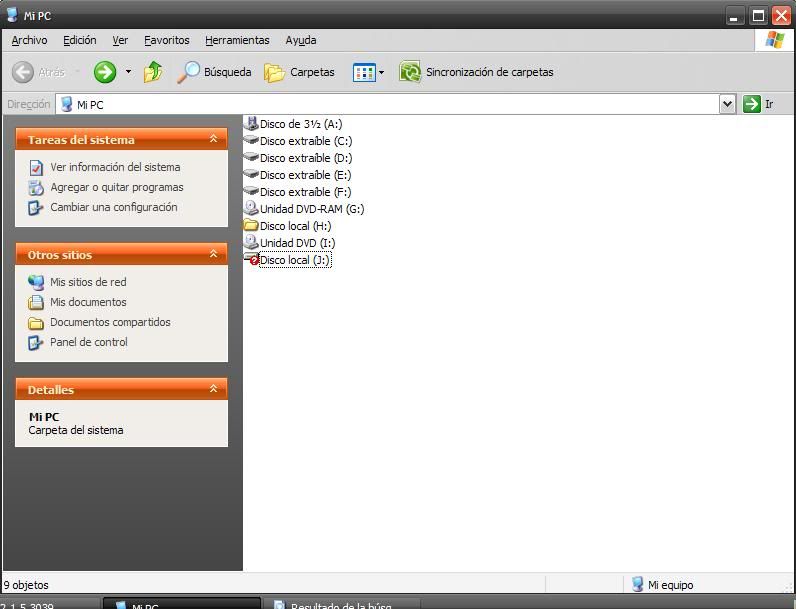Open the Views dropdown arrow
Screen dimensions: 796x609
click(382, 73)
